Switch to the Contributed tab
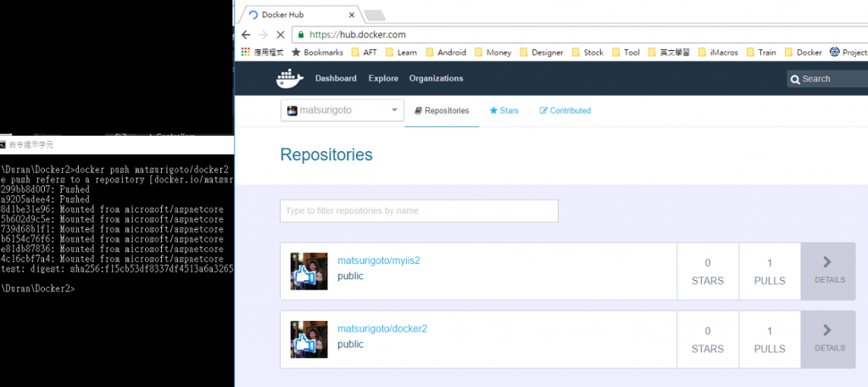Viewport: 868px width, 387px height. (565, 110)
